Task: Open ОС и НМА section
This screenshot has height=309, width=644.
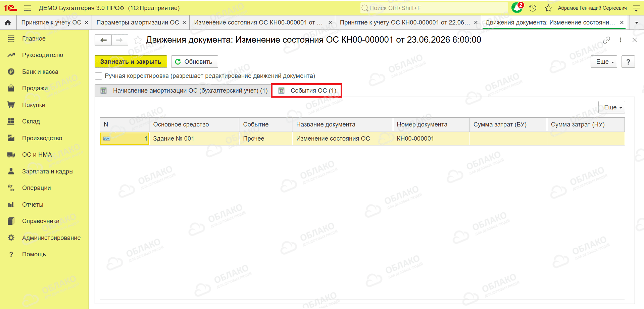Action: click(37, 155)
